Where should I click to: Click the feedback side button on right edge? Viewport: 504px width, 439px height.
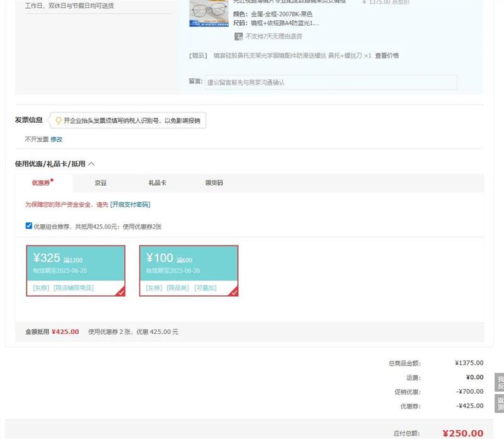[x=500, y=382]
